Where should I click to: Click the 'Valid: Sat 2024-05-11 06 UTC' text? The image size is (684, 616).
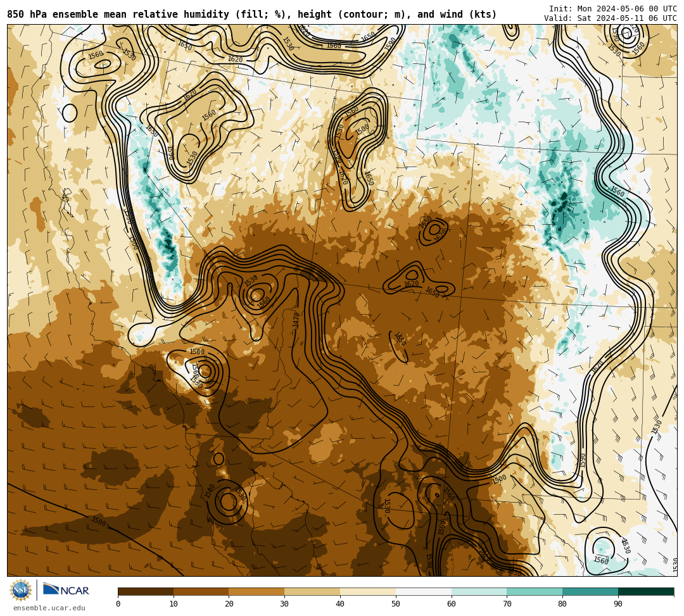[611, 18]
